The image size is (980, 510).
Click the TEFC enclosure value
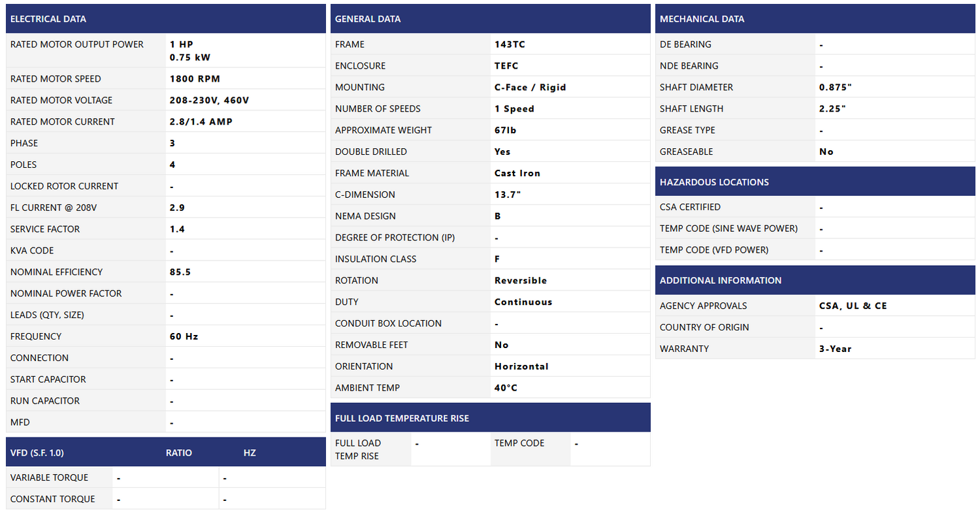coord(506,66)
